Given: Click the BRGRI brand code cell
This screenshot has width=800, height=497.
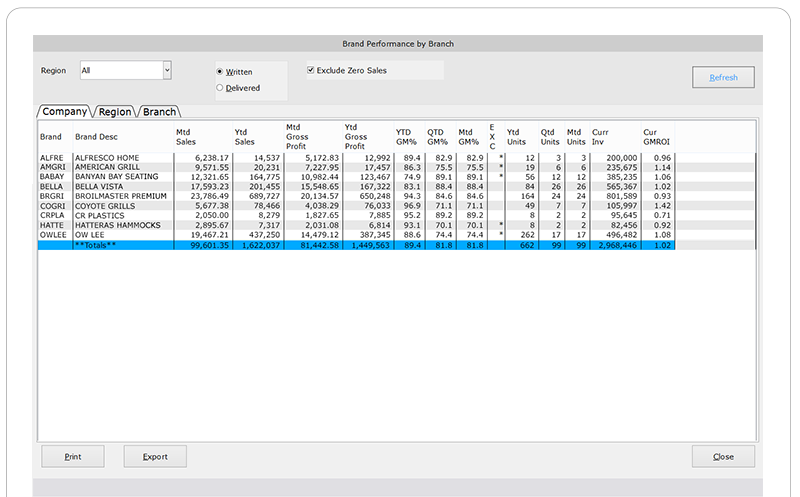Looking at the screenshot, I should (x=52, y=196).
